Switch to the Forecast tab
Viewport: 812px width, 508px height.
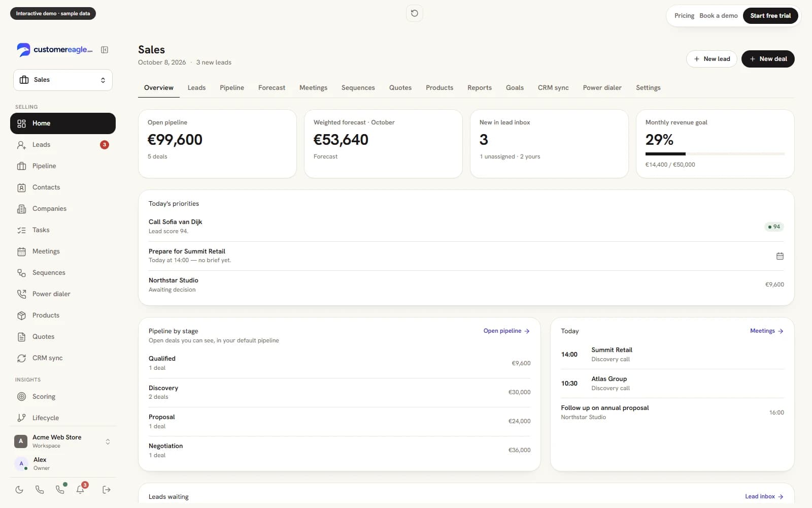click(272, 88)
